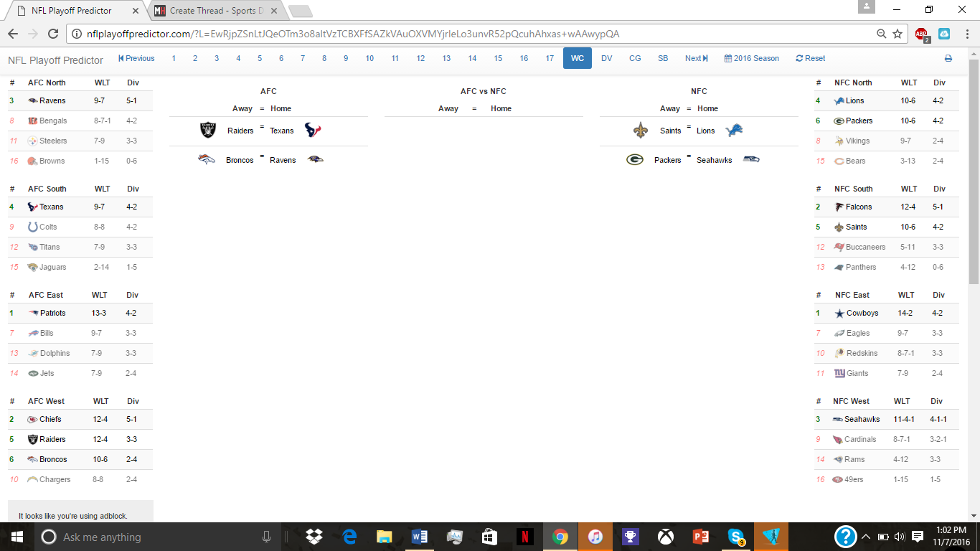Click the Cowboys row in NFC East
The width and height of the screenshot is (980, 551).
[887, 313]
